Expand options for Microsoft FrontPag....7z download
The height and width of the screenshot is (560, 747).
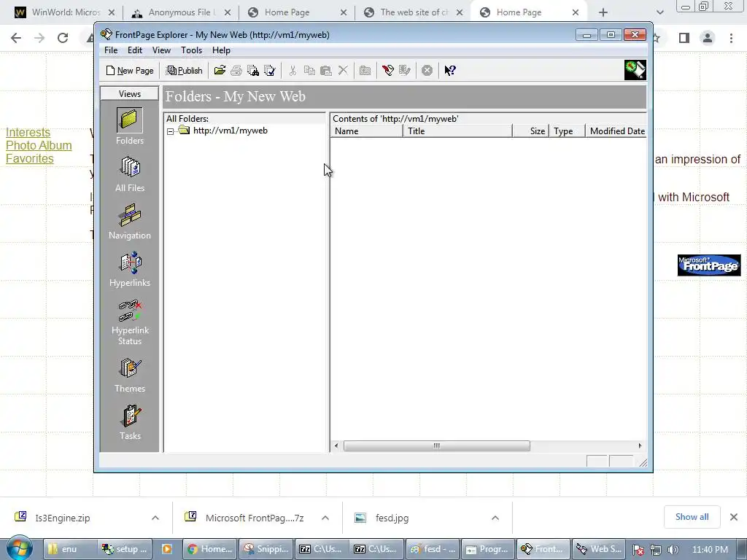point(325,518)
